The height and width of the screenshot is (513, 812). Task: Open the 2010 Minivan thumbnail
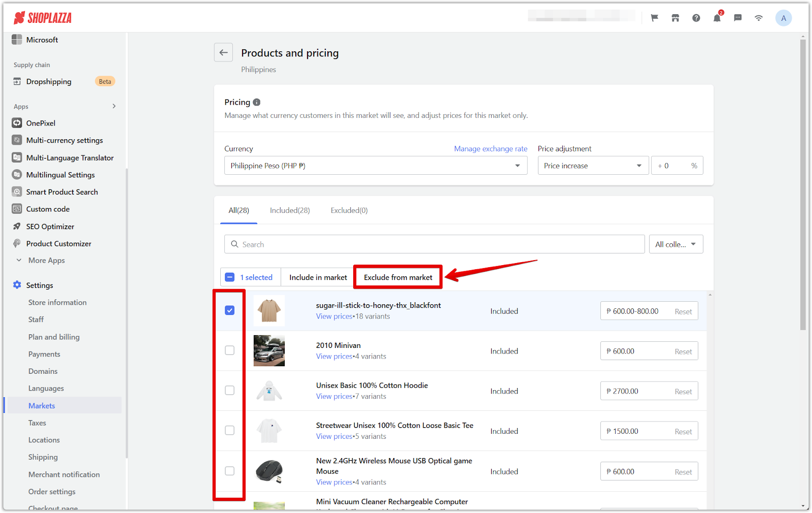tap(269, 350)
